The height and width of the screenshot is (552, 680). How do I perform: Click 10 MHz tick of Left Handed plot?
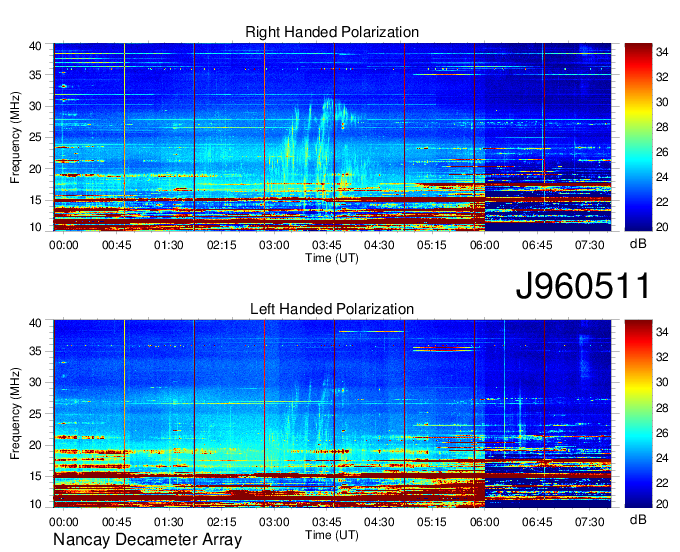point(35,504)
